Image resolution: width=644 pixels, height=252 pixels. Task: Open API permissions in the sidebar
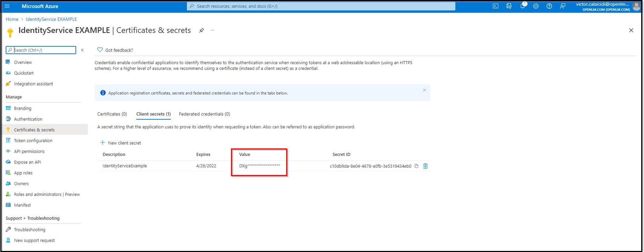coord(29,151)
